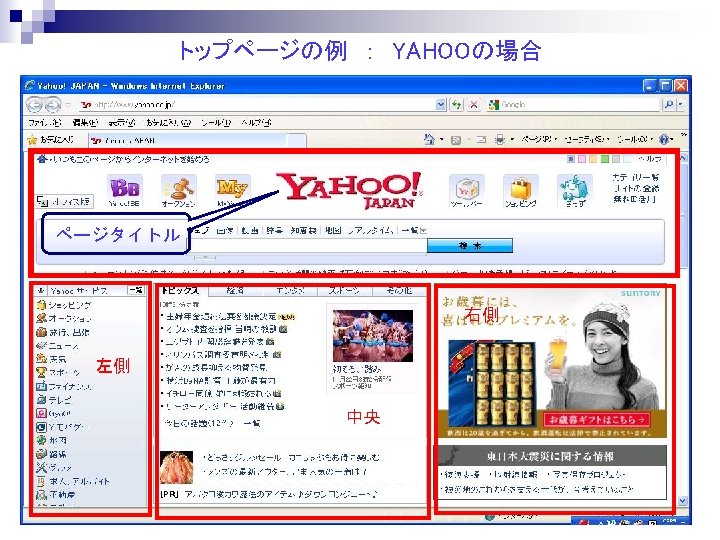Select Yモバゲー in services sidebar
Viewport: 720px width, 540px height.
[60, 427]
